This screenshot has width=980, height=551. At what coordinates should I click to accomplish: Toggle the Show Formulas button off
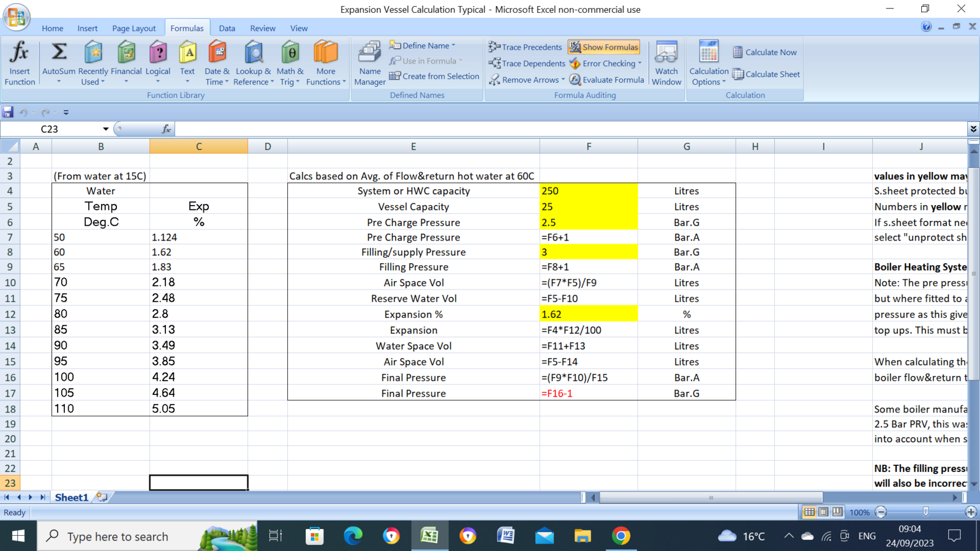tap(604, 47)
